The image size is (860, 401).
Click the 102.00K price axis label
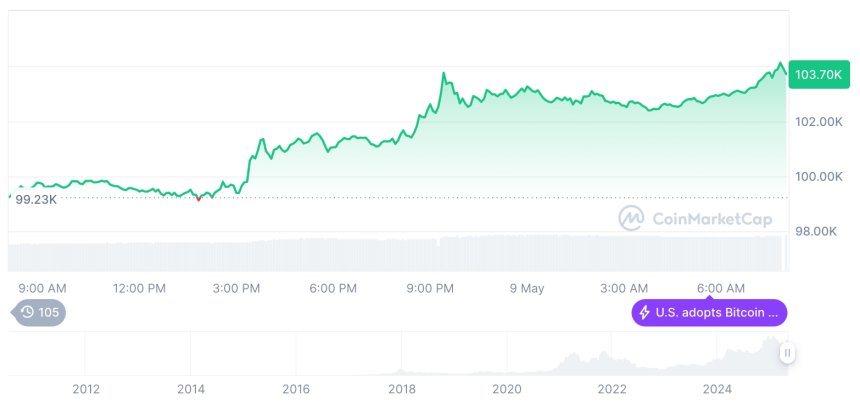[x=818, y=122]
